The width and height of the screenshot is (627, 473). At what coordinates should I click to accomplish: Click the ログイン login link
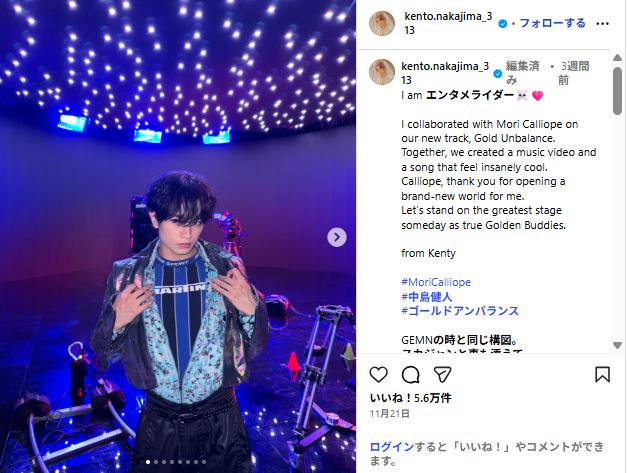[391, 447]
